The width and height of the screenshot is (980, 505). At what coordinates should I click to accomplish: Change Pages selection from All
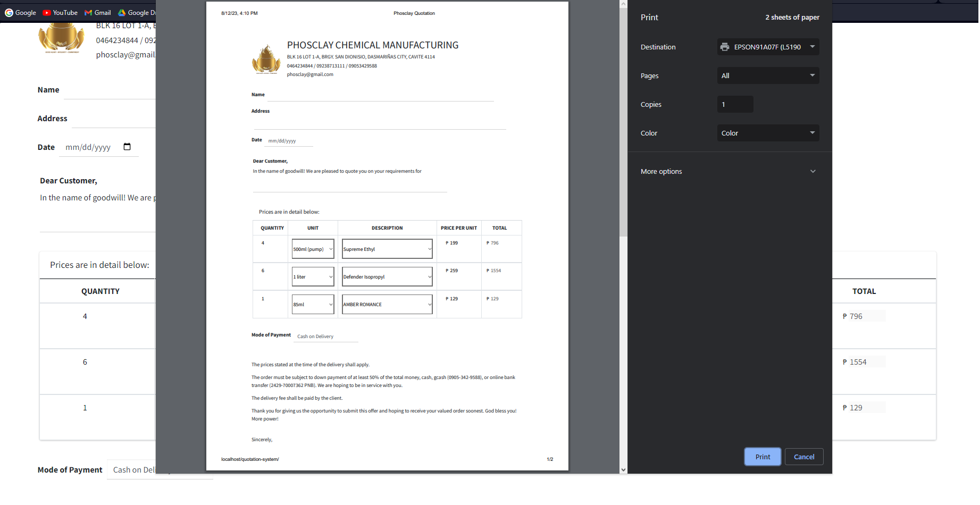click(x=768, y=75)
